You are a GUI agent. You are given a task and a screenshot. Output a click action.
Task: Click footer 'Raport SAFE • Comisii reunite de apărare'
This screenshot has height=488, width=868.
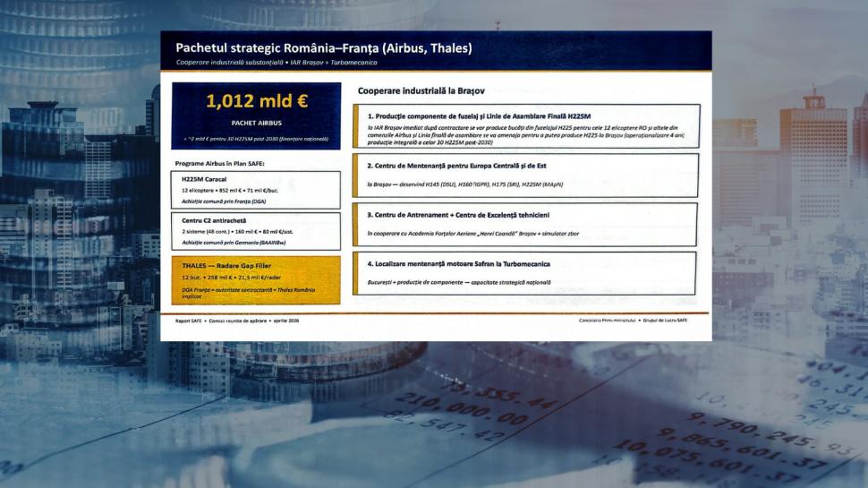[237, 321]
